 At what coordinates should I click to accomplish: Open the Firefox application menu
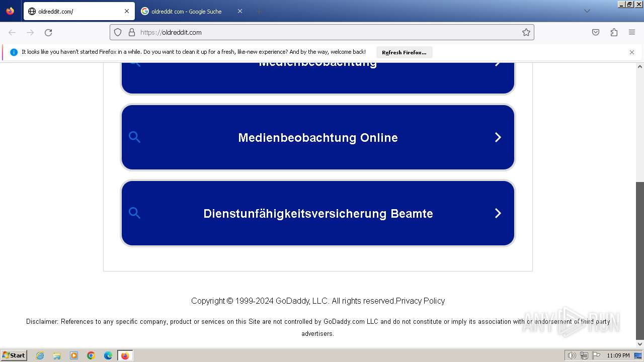tap(632, 32)
